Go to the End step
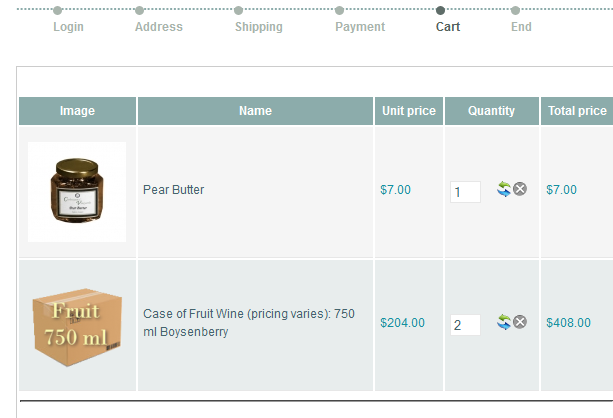The width and height of the screenshot is (613, 418). point(521,27)
